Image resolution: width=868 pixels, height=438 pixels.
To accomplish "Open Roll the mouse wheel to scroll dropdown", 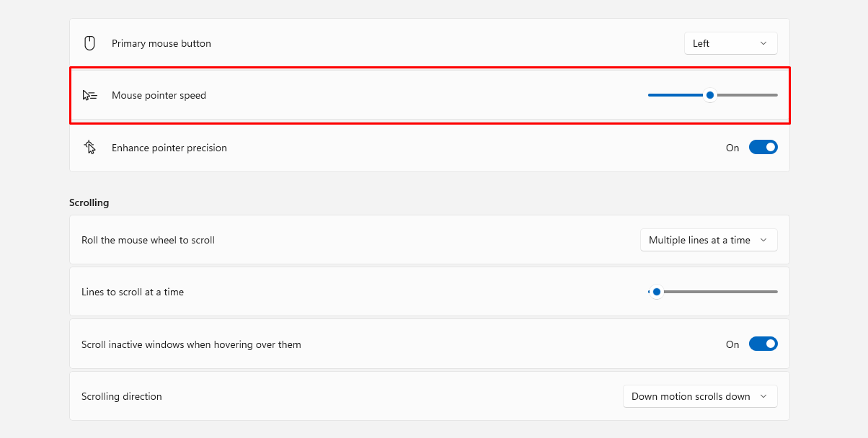I will point(709,240).
